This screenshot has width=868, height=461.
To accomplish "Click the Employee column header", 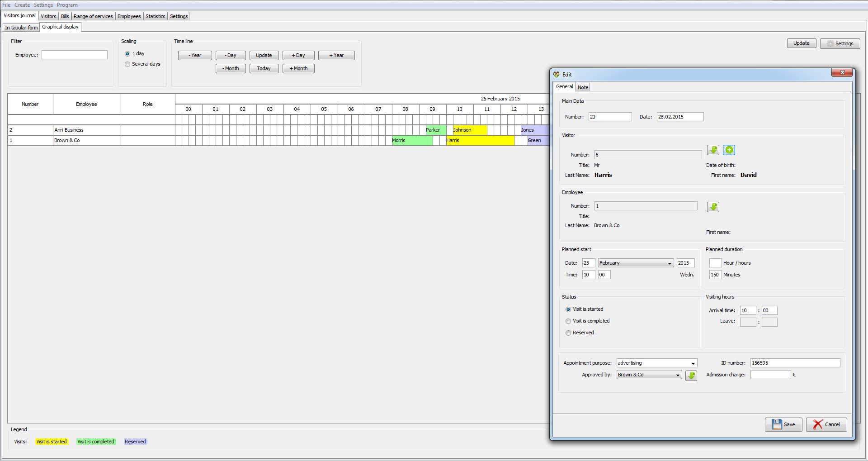I will 87,104.
